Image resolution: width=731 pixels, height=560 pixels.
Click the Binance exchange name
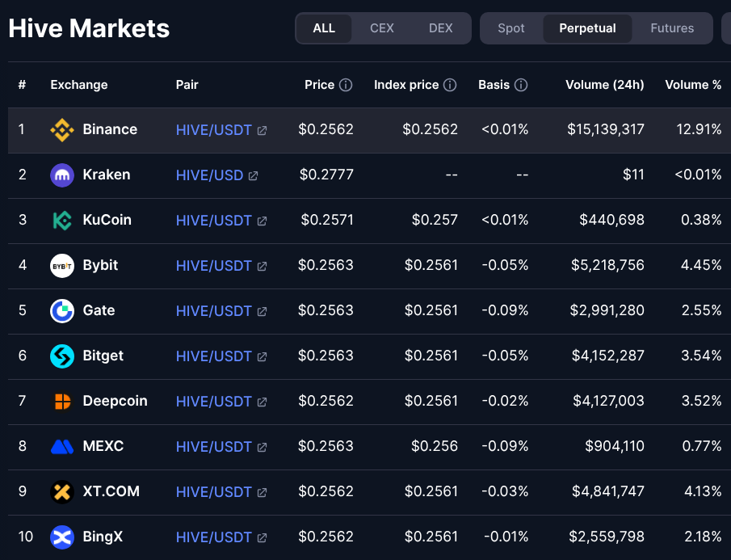110,129
